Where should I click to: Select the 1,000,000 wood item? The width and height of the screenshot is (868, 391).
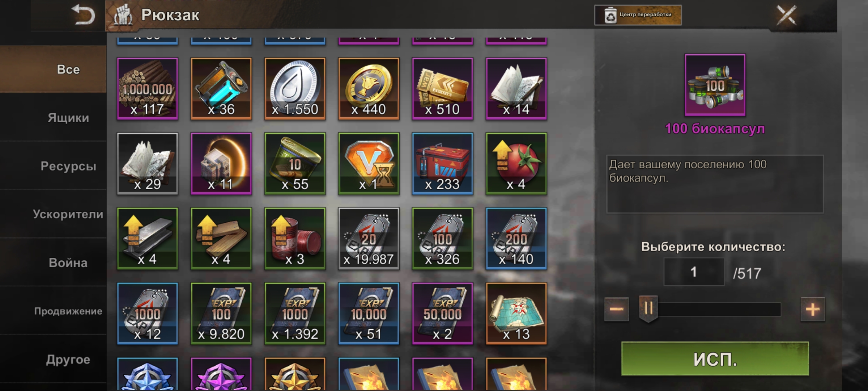pos(148,89)
